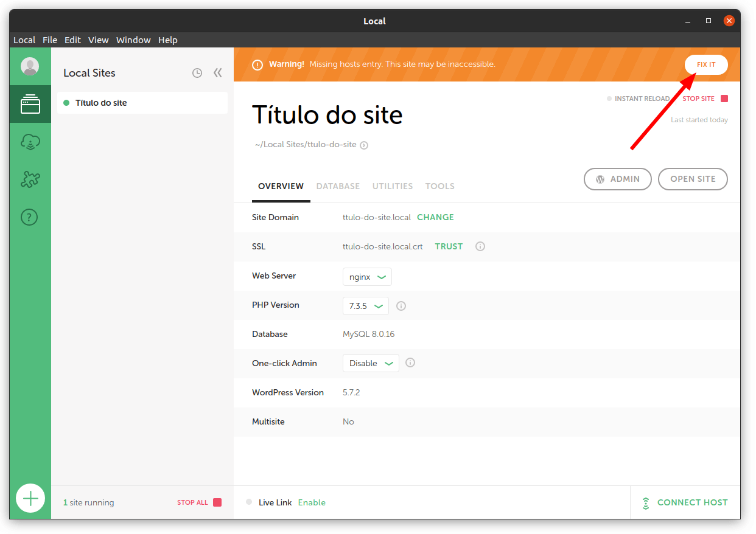Click the Local Sites heading
The image size is (756, 534).
pos(89,73)
